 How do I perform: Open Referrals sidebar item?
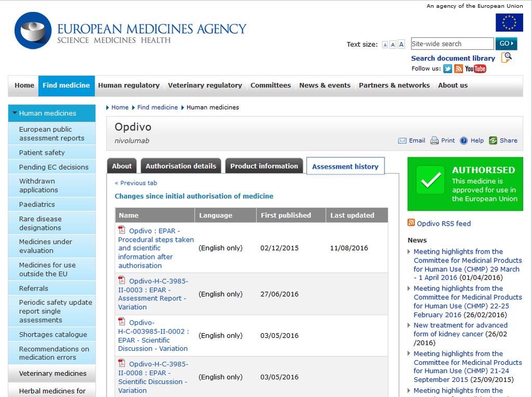click(52, 288)
